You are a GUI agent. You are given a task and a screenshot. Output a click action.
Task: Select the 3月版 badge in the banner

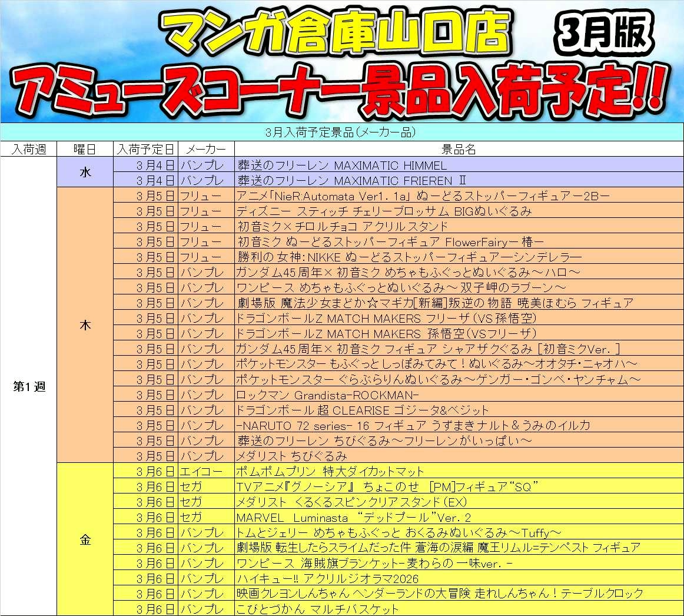click(605, 32)
